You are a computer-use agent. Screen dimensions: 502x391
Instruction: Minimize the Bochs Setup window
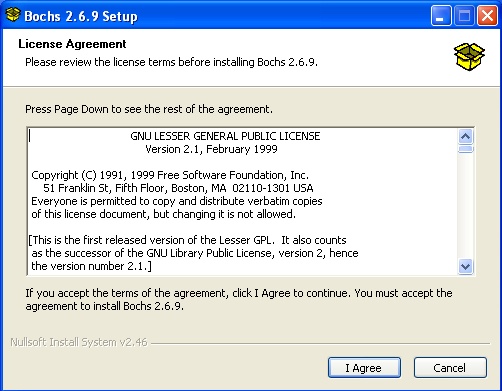pyautogui.click(x=441, y=16)
